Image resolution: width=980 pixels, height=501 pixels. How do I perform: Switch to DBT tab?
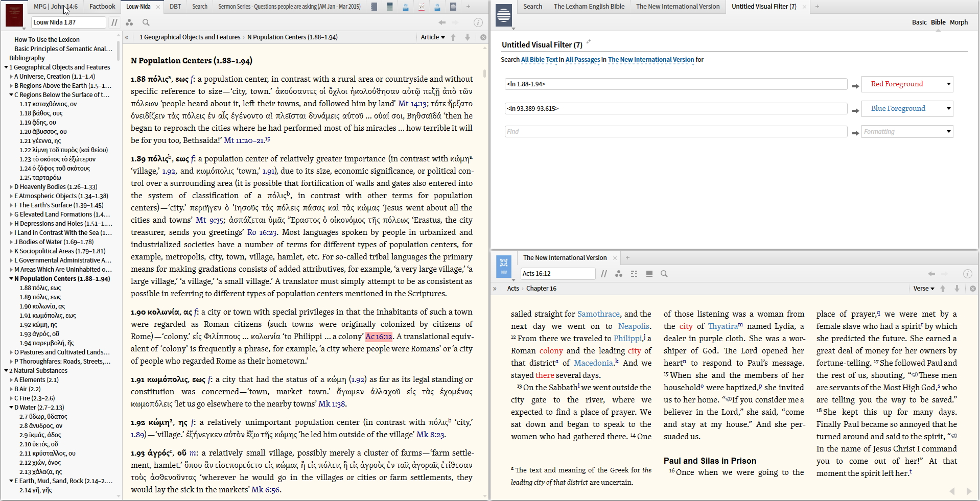[175, 7]
